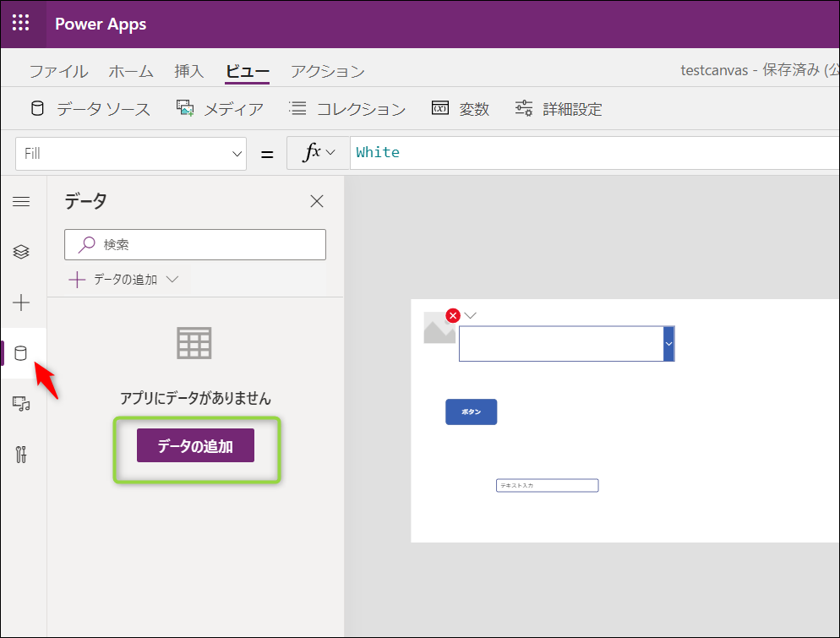Switch to the アクション tab

click(328, 71)
